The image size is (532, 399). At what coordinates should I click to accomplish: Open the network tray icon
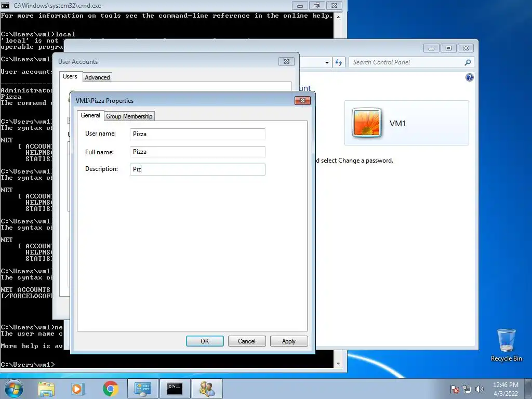coord(467,389)
